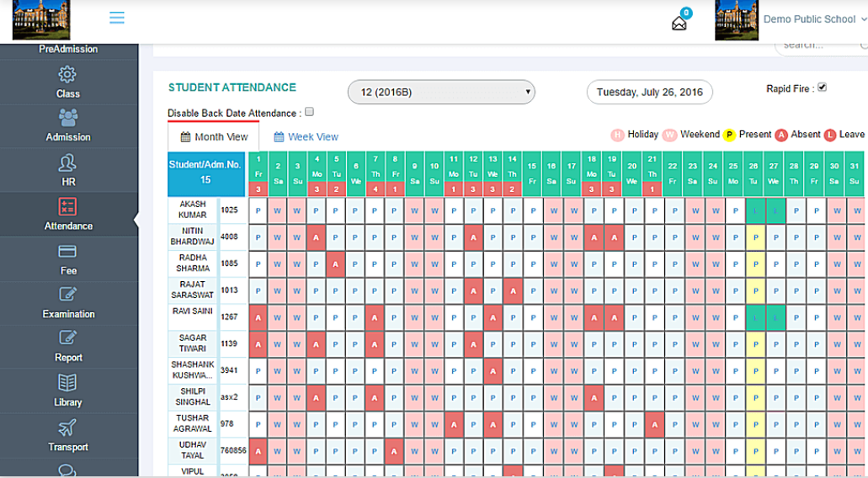Go to Admission via the people icon

(68, 118)
